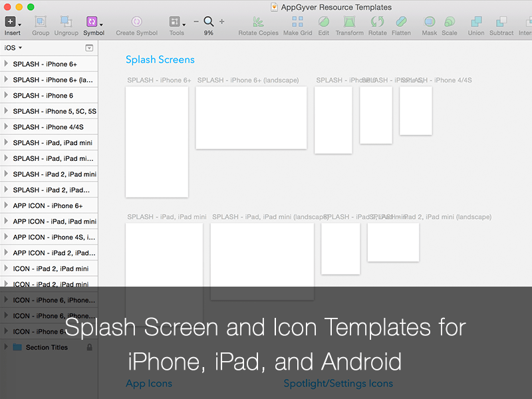Select SPLASH - iPad, iPad mini (landscape) canvas artboard
Image resolution: width=532 pixels, height=399 pixels.
[x=262, y=261]
